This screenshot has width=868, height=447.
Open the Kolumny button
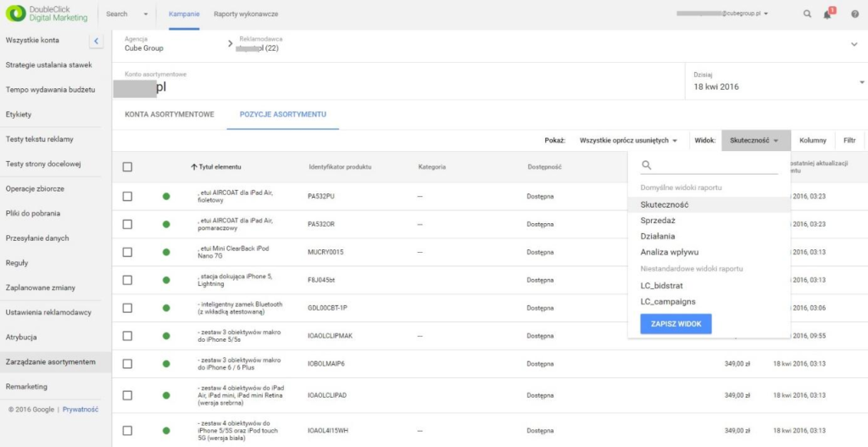tap(813, 141)
